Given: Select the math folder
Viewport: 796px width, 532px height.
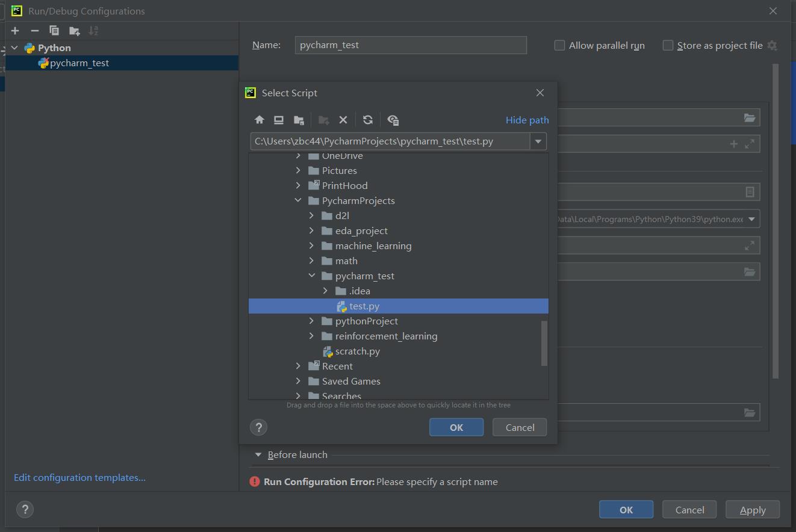Looking at the screenshot, I should [346, 261].
